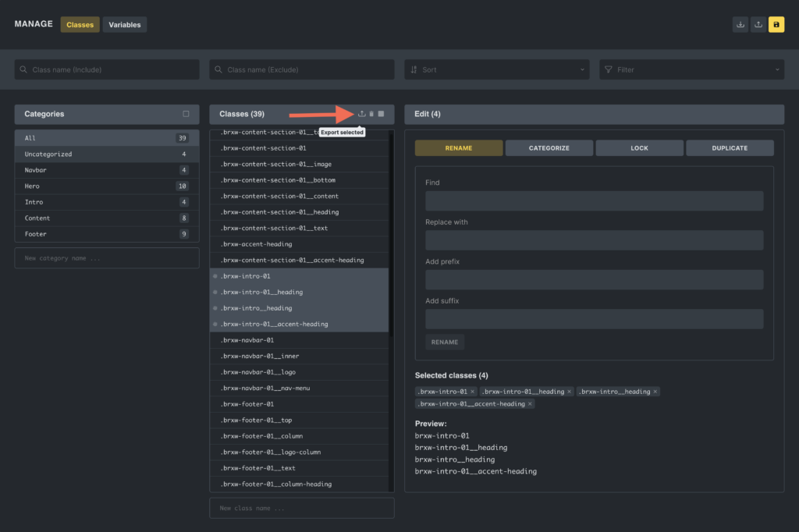Switch to the Variables tab

click(x=125, y=25)
